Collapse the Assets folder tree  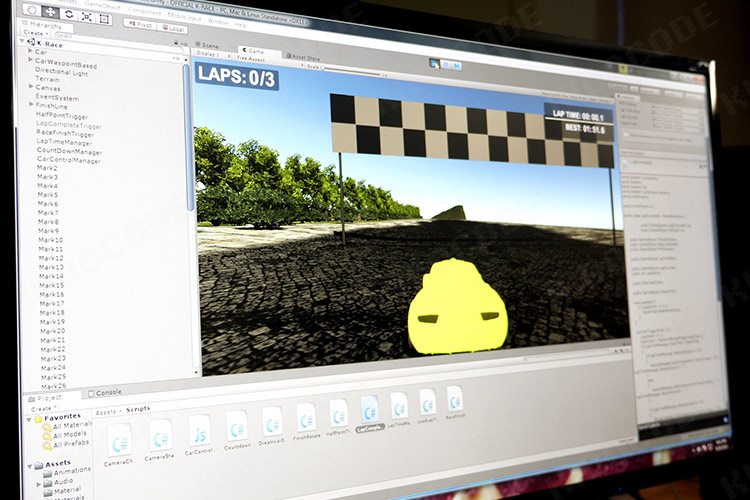30,466
